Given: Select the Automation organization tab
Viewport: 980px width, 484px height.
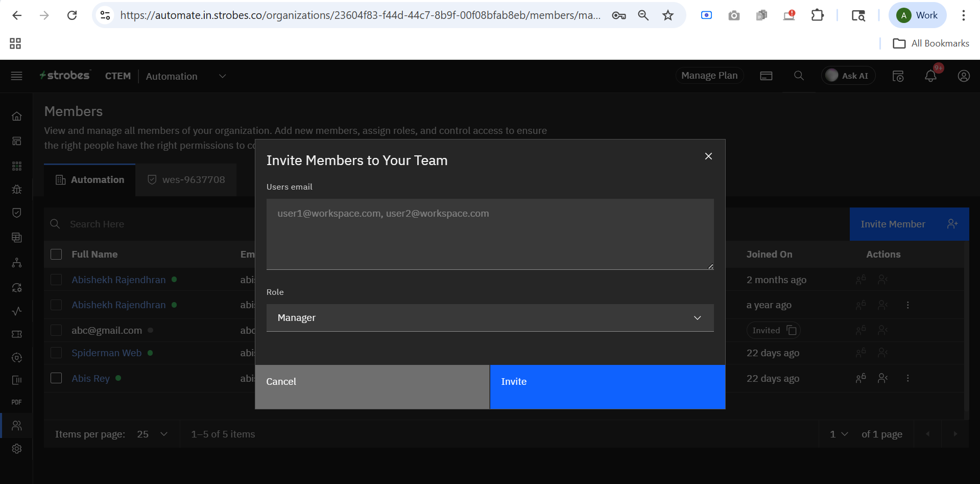Looking at the screenshot, I should click(90, 180).
